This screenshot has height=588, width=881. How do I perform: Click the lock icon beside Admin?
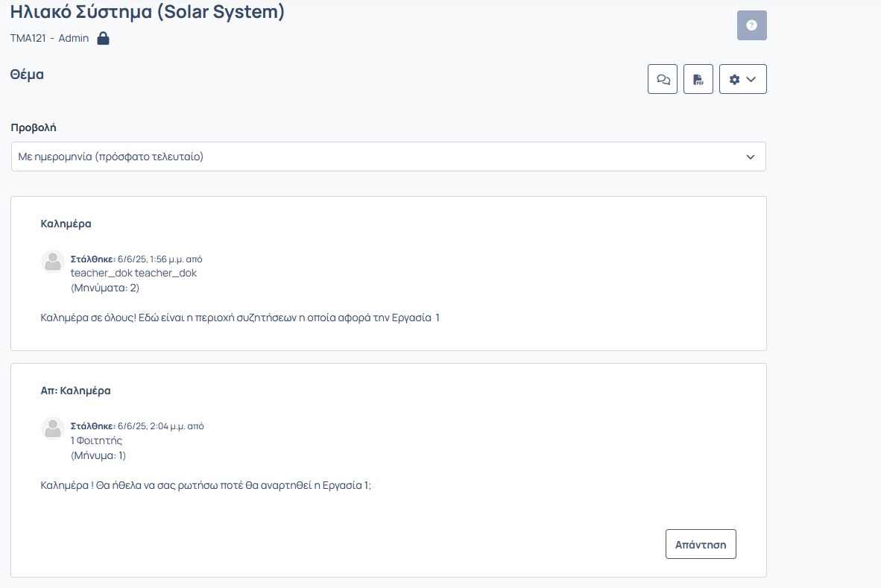click(103, 38)
